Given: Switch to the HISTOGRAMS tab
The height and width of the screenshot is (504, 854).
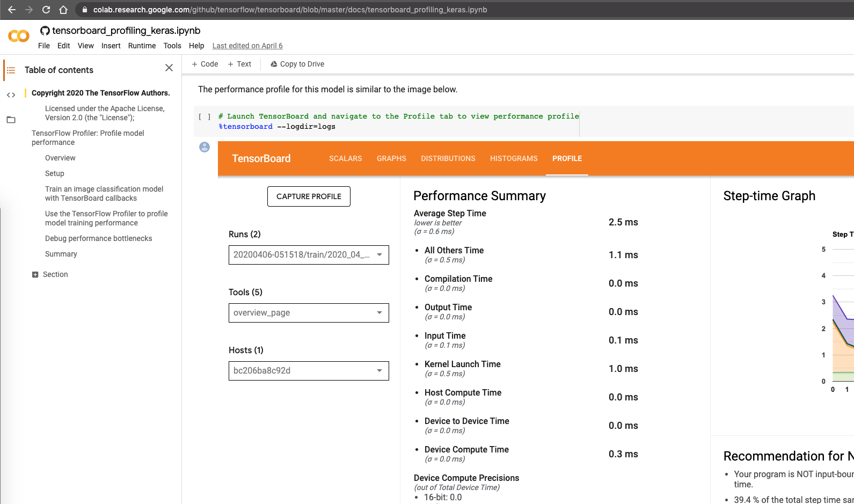Looking at the screenshot, I should (x=514, y=158).
